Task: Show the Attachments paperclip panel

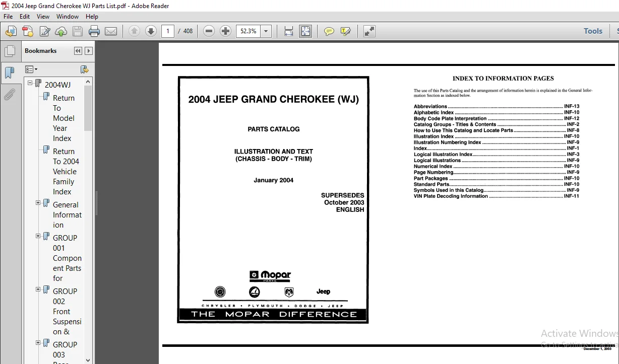Action: pyautogui.click(x=9, y=94)
